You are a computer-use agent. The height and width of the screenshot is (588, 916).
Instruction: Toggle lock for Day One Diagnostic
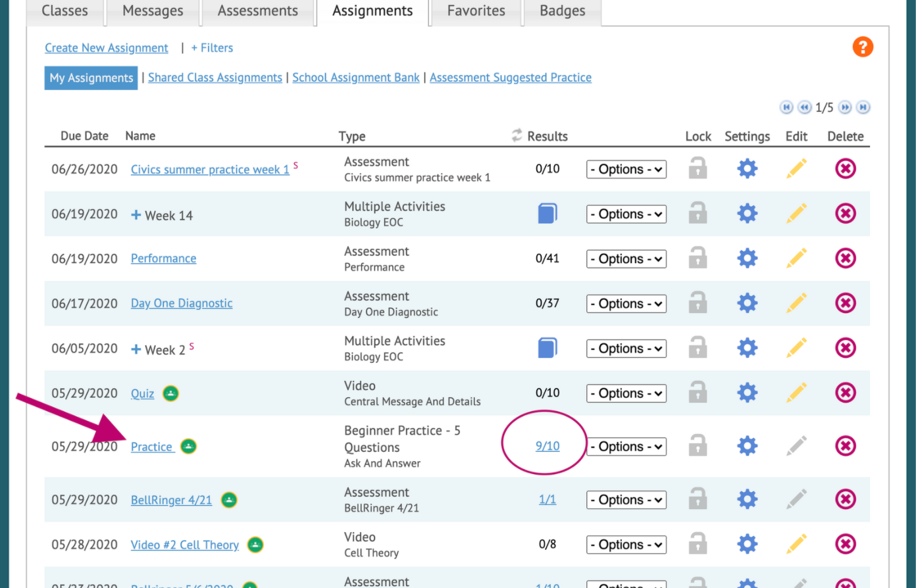click(698, 303)
